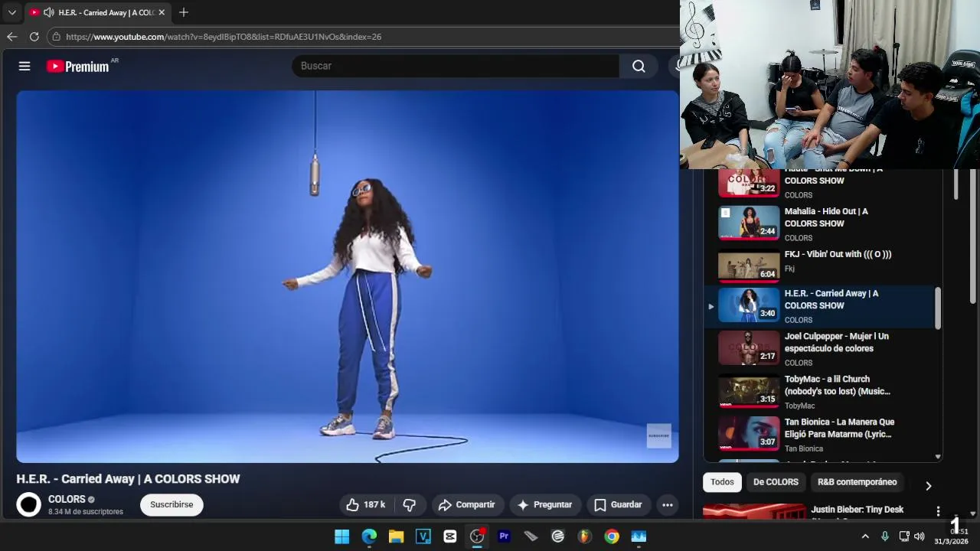Open OBS Studio from taskbar
The image size is (980, 551).
(x=477, y=536)
